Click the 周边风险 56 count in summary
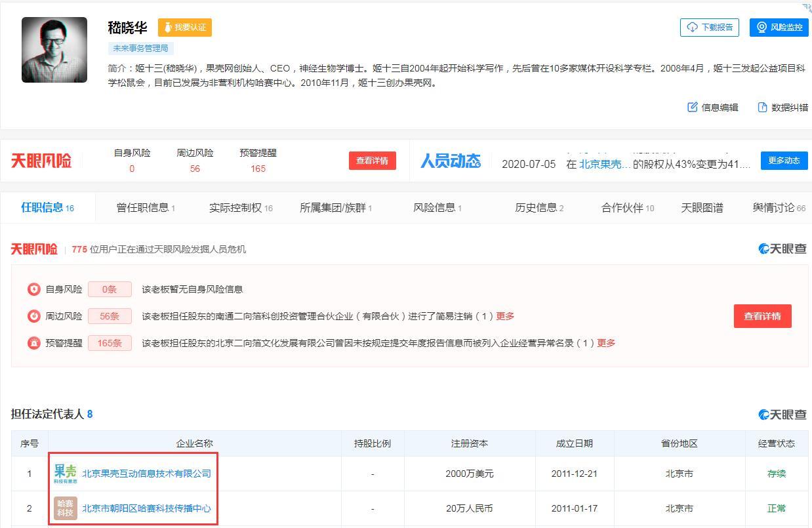 (x=195, y=169)
